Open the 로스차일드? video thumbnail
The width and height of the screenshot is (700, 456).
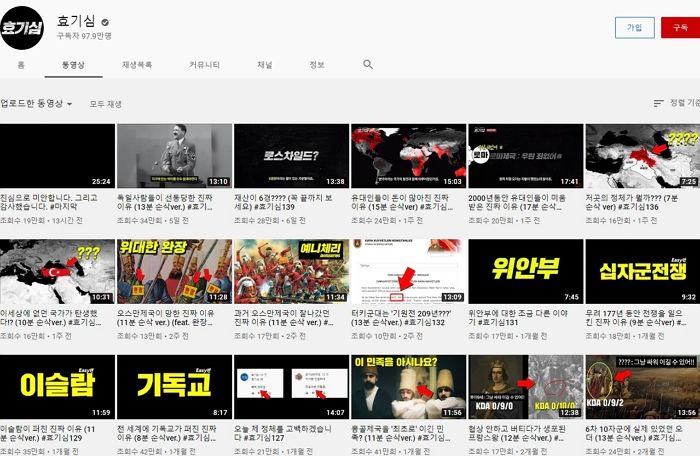click(291, 156)
